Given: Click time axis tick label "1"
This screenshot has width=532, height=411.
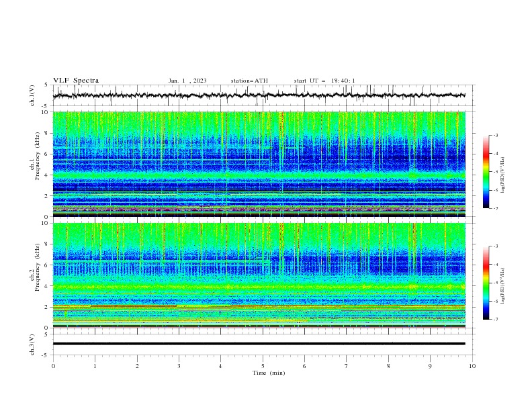Looking at the screenshot, I should [x=95, y=366].
